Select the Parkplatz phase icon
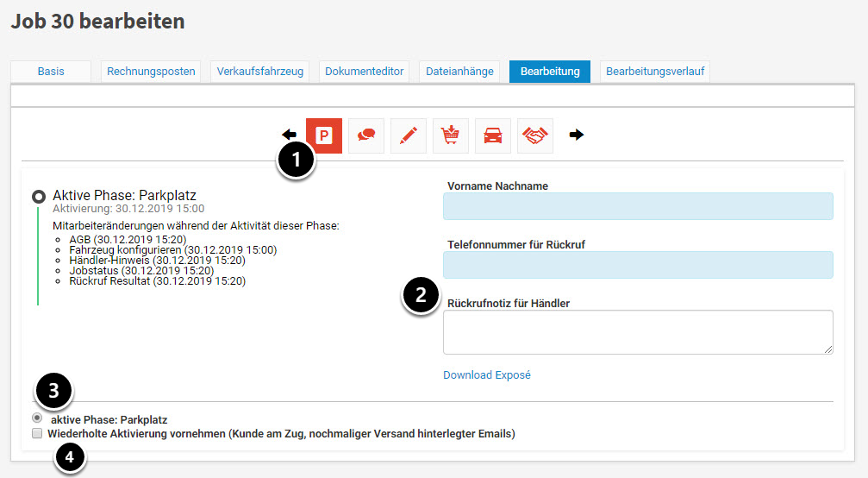 pyautogui.click(x=324, y=135)
